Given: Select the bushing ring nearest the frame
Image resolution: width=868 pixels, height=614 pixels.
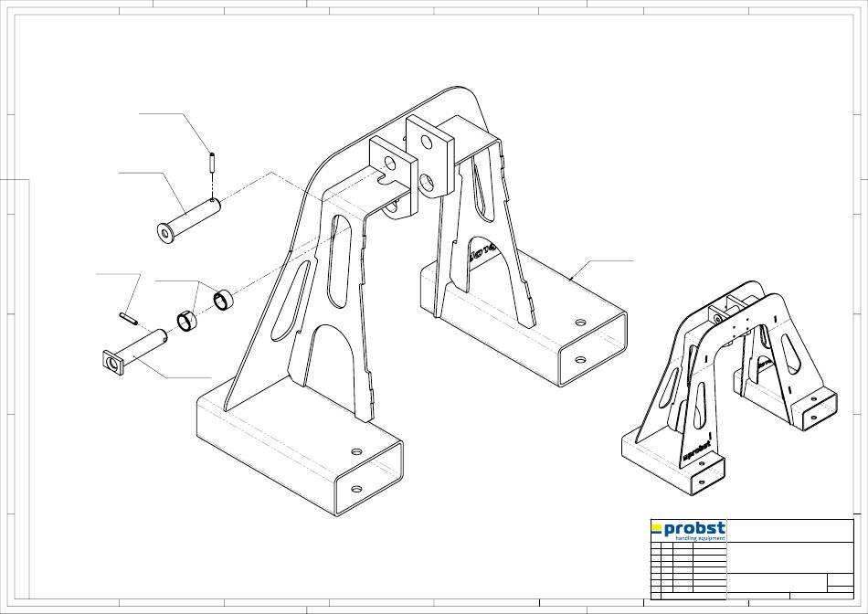Looking at the screenshot, I should [x=224, y=300].
